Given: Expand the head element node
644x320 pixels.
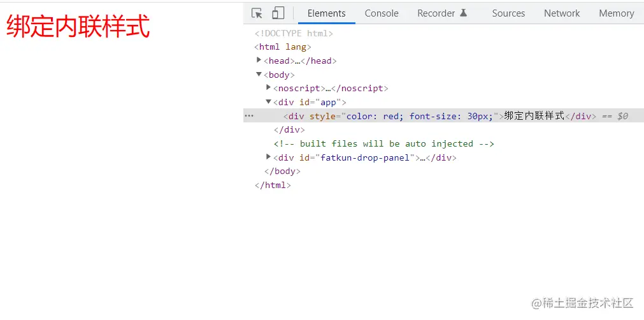Looking at the screenshot, I should point(259,60).
